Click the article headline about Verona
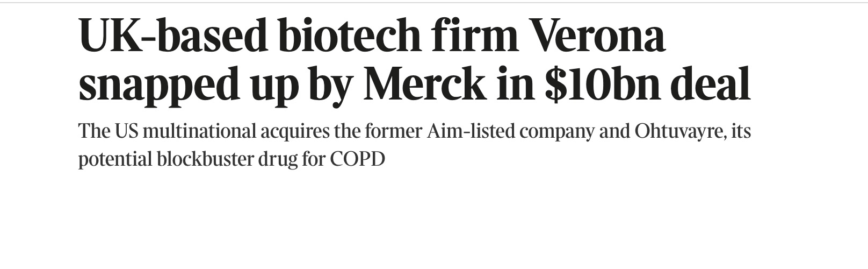 pyautogui.click(x=414, y=60)
